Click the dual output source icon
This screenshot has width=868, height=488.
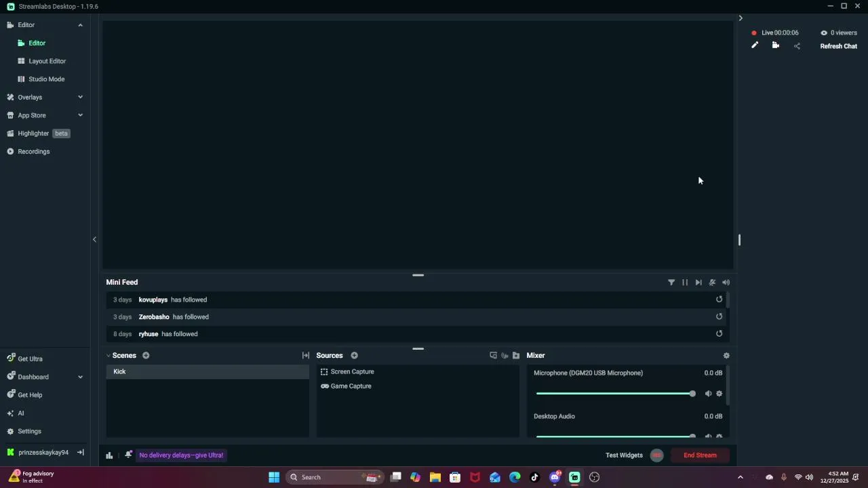coord(493,355)
